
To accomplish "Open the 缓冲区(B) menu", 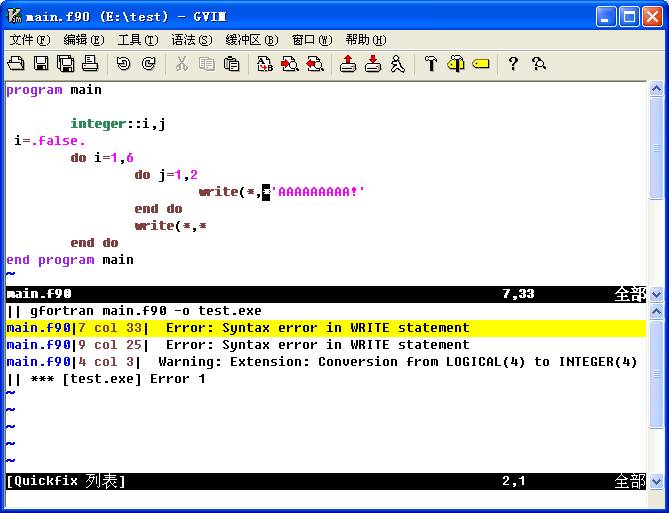I will click(x=252, y=40).
